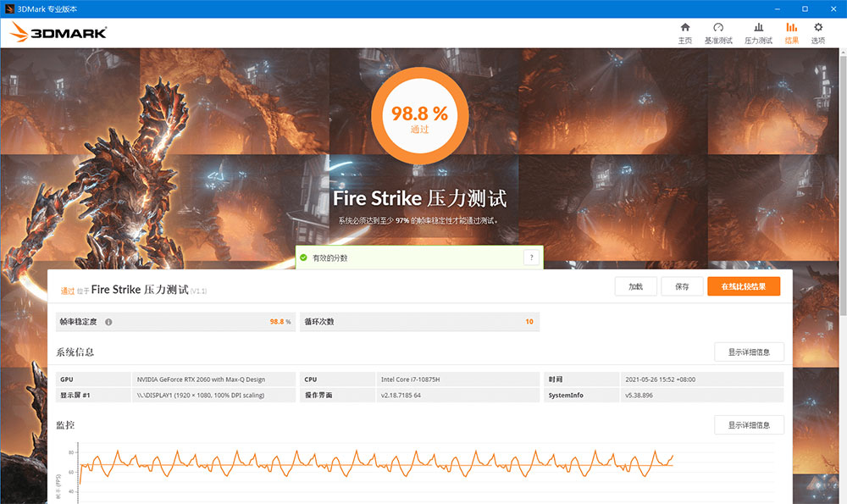The image size is (847, 504).
Task: Expand detailed info for 监控 section
Action: [749, 424]
